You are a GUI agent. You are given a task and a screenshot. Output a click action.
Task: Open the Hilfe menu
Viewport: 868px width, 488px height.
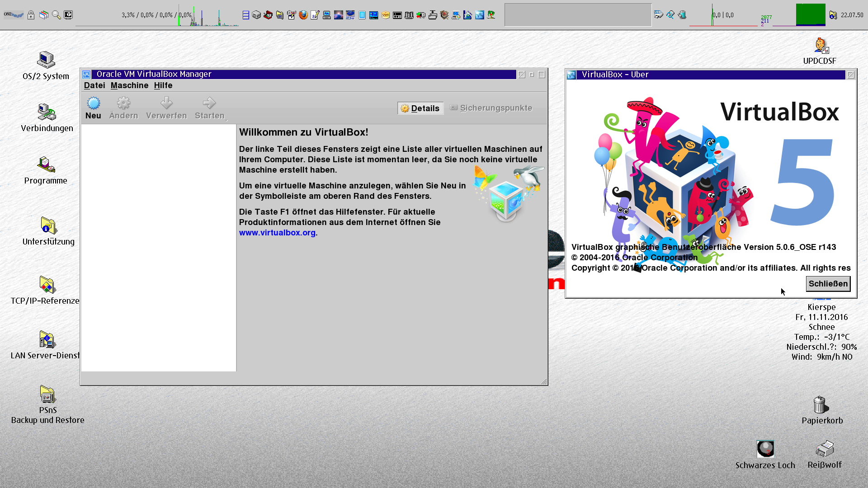coord(163,85)
